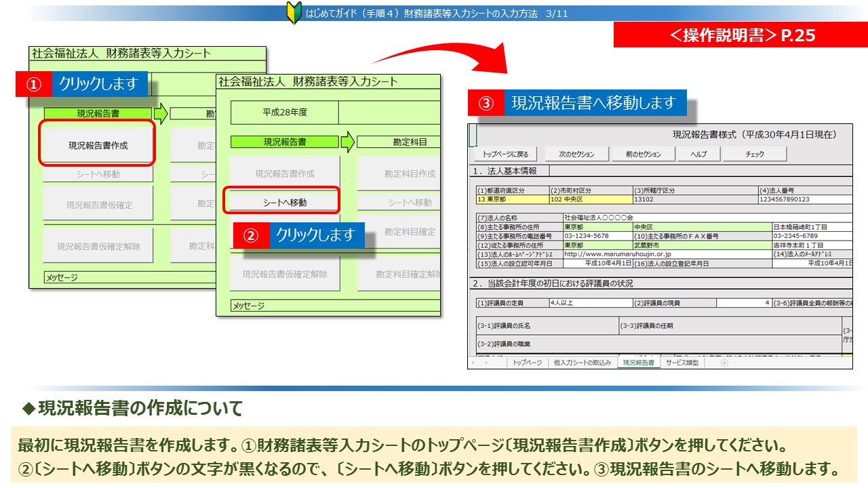Click 勘定科目 header in front sheet

[x=399, y=142]
